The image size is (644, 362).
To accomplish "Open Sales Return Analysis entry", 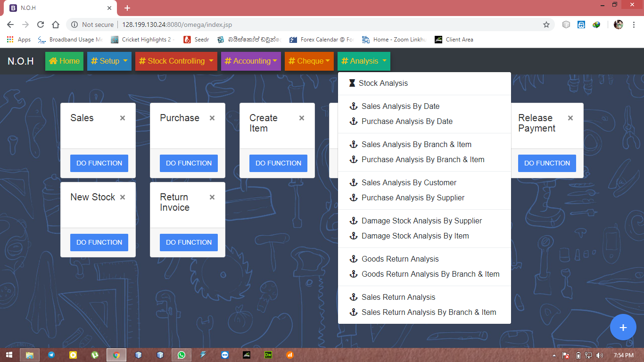I will (x=424, y=297).
